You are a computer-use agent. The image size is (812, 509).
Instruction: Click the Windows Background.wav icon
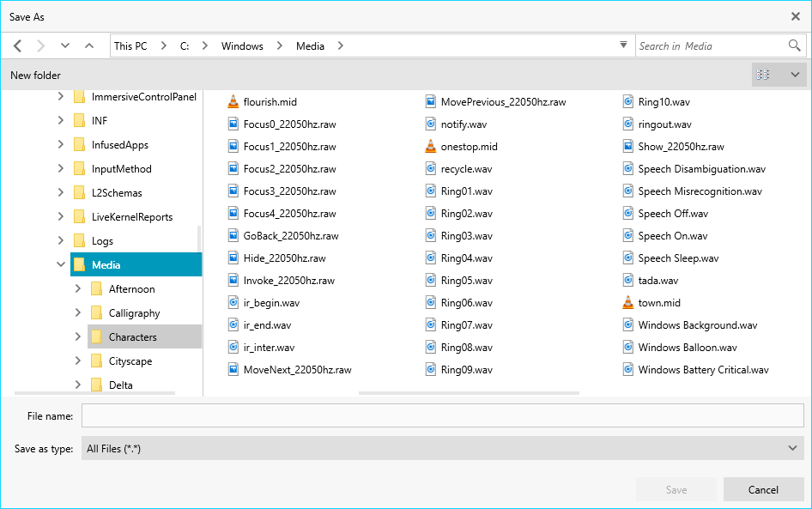(628, 324)
